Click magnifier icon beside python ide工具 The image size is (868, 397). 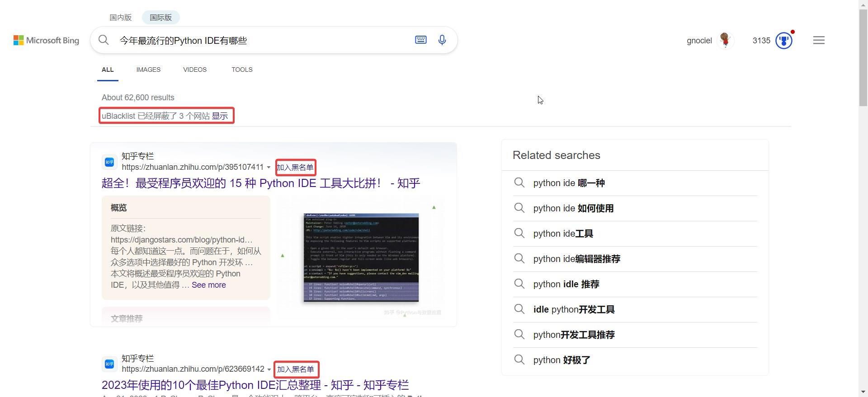[519, 233]
